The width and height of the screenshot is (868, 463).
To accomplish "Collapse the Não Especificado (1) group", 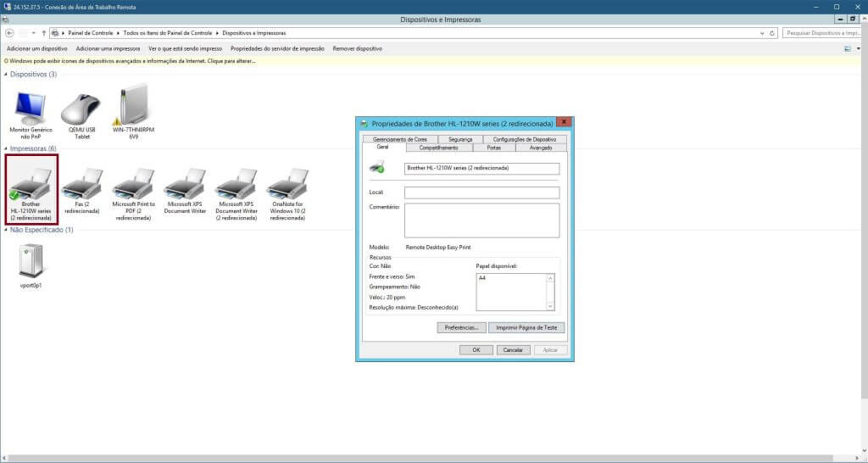I will click(6, 230).
